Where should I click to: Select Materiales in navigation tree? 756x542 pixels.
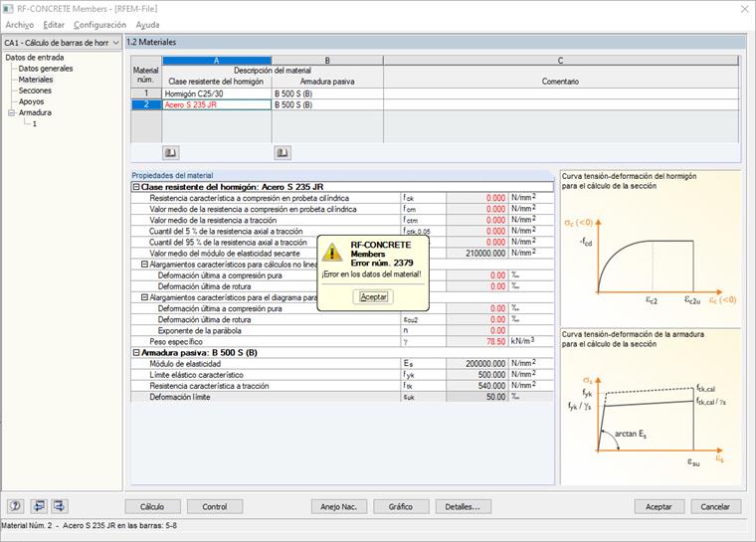click(36, 80)
